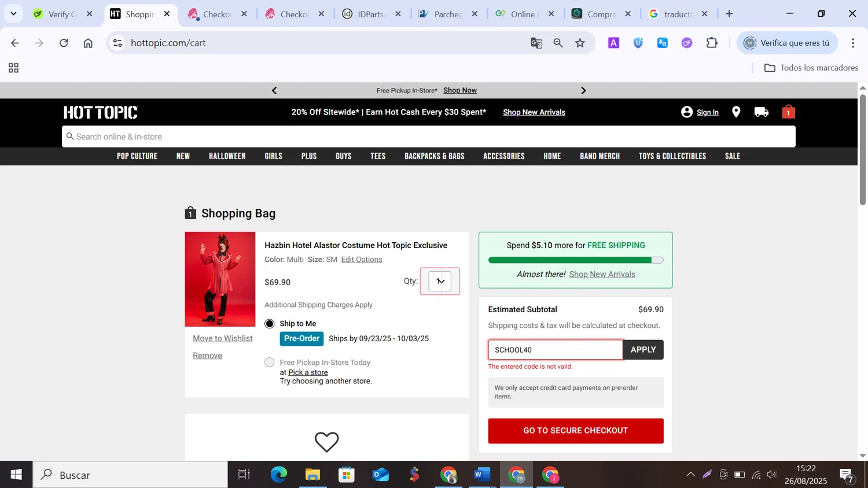Screen dimensions: 868x488
Task: Open the Chrome extensions puzzle icon
Action: 712,43
